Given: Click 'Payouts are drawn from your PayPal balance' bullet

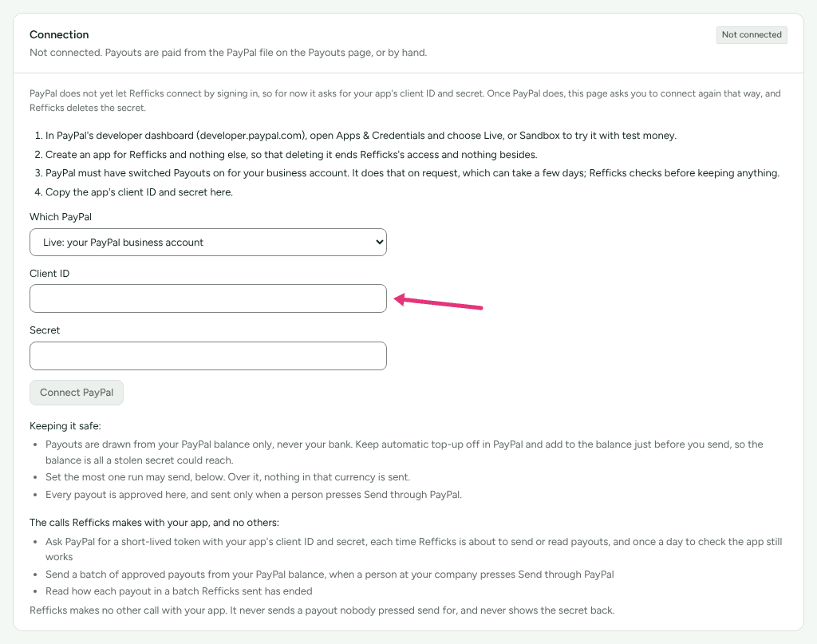Looking at the screenshot, I should (405, 452).
